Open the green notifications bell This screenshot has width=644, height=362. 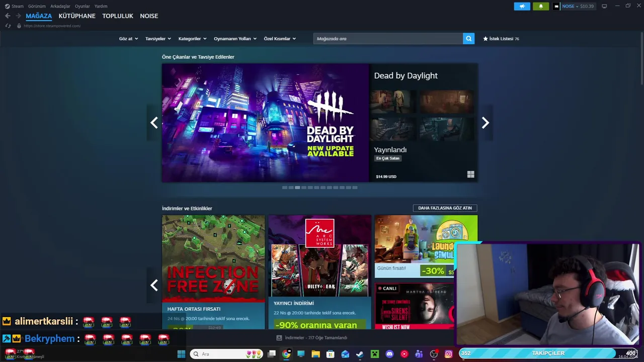click(541, 6)
